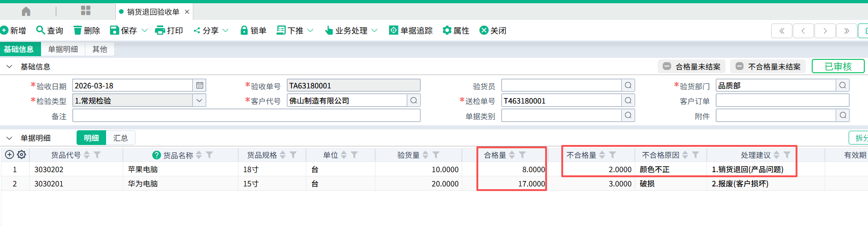Open 单据追踪 document tracking
Image resolution: width=868 pixels, height=226 pixels.
point(411,30)
